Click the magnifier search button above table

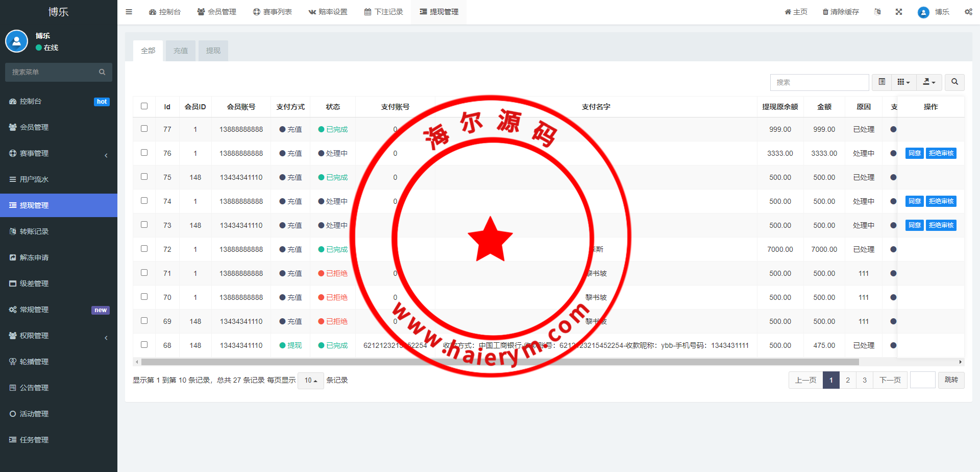(954, 82)
